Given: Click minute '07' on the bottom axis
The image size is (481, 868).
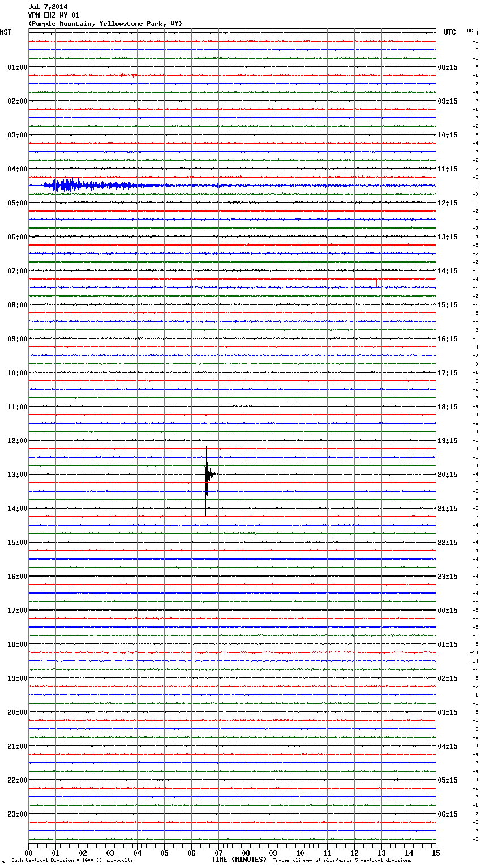Looking at the screenshot, I should click(219, 853).
